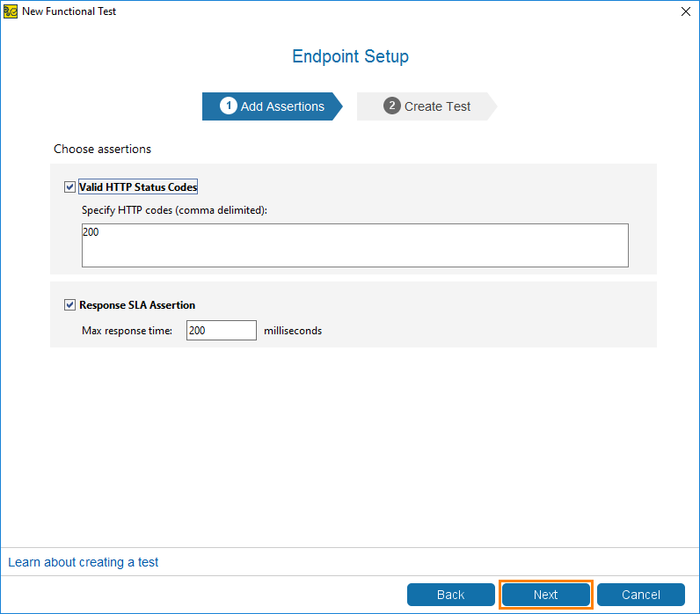Image resolution: width=700 pixels, height=614 pixels.
Task: Focus the HTTP codes text area
Action: (355, 245)
